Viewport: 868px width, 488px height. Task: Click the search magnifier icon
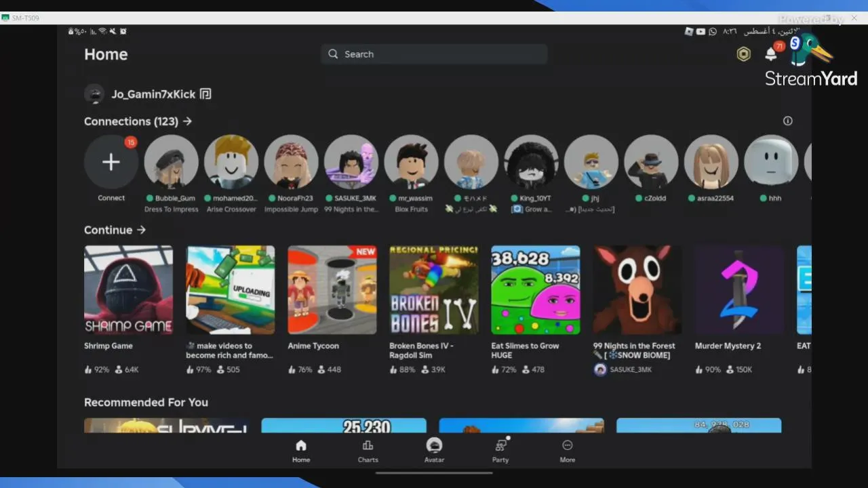coord(333,54)
